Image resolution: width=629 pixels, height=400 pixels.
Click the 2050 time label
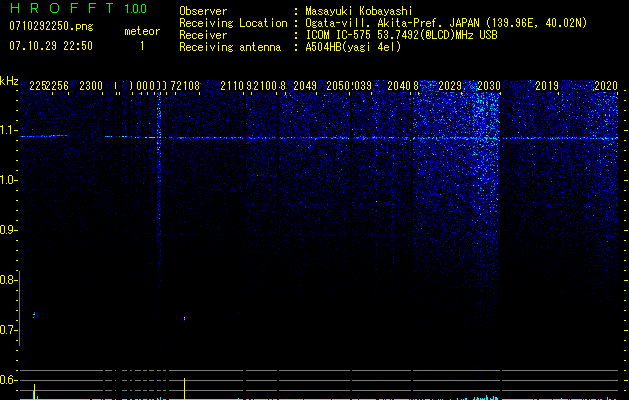tap(339, 86)
